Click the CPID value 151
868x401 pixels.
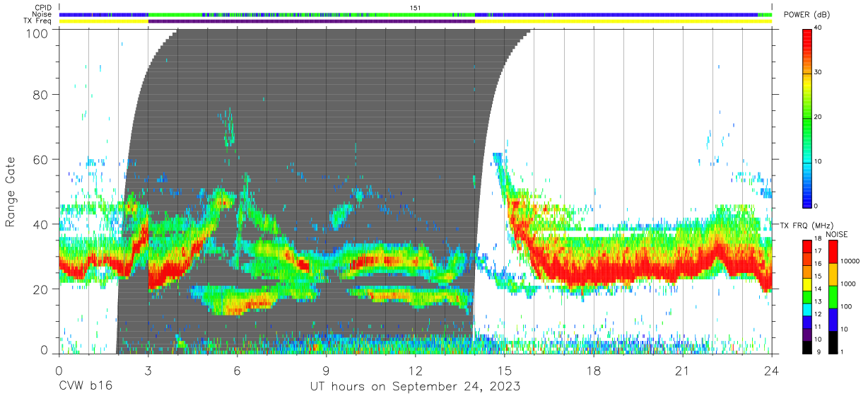point(416,7)
